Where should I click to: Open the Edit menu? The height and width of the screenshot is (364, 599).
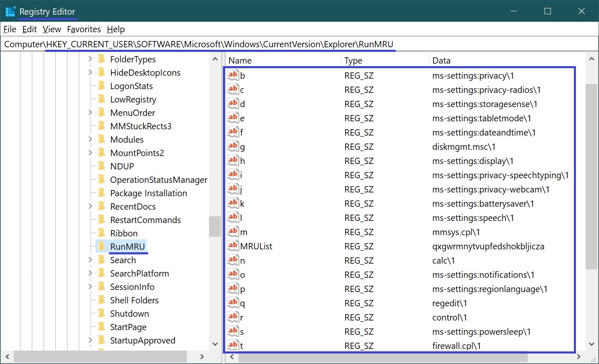29,29
